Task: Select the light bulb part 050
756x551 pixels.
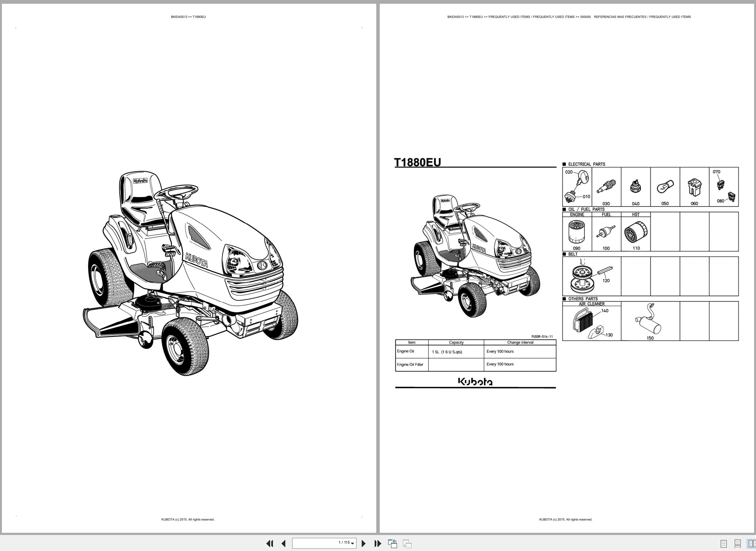Action: pos(665,187)
